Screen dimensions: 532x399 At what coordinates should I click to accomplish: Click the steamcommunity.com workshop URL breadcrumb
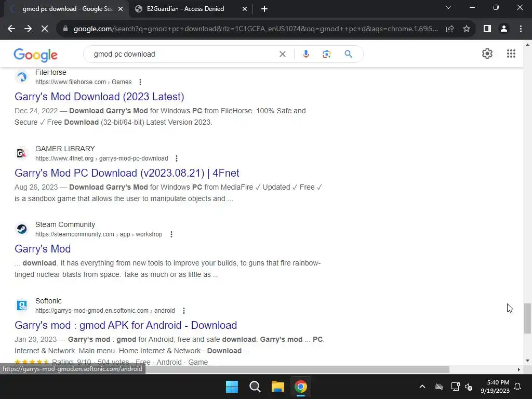[99, 234]
